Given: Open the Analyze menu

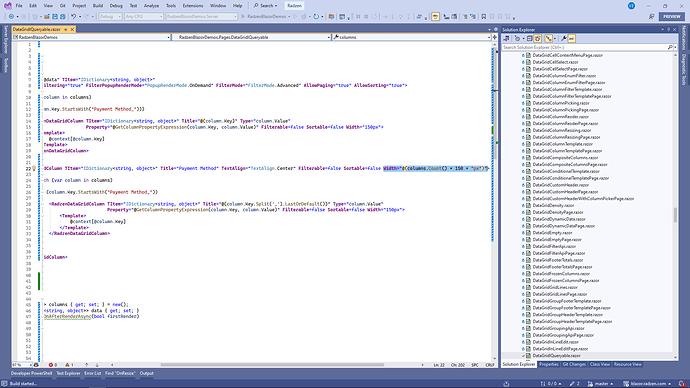Looking at the screenshot, I should pyautogui.click(x=151, y=6).
